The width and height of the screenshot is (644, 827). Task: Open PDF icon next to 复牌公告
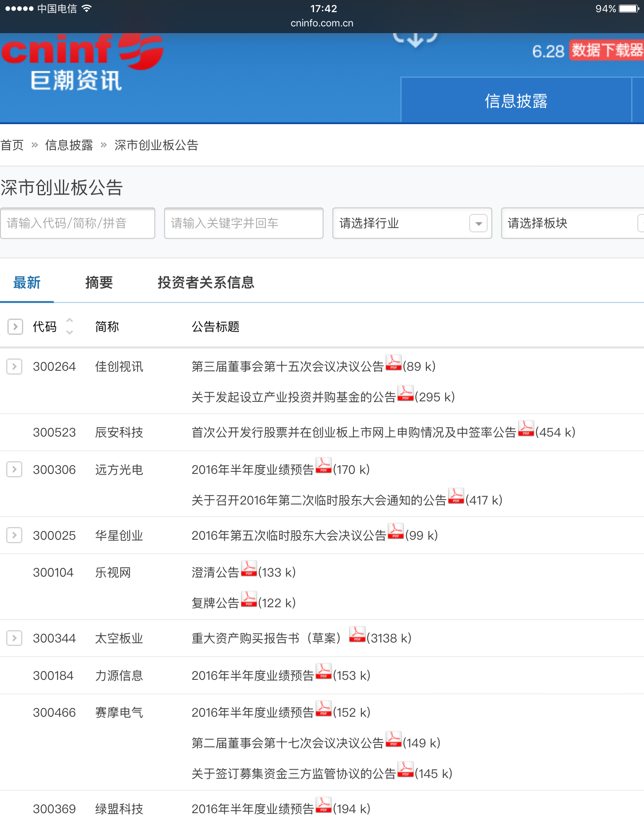pyautogui.click(x=249, y=599)
